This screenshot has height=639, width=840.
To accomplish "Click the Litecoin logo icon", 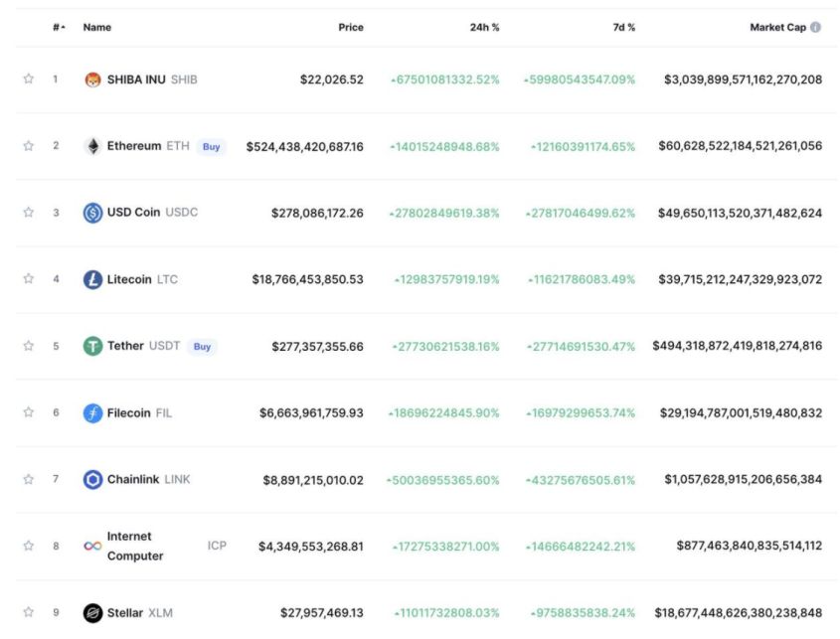I will click(92, 279).
